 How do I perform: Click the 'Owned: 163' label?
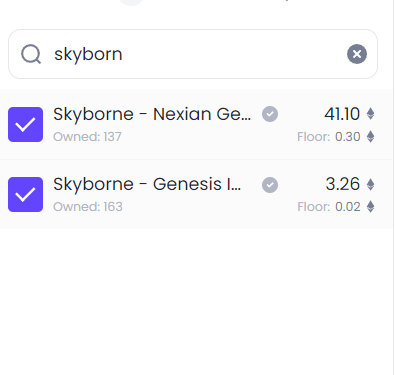click(x=88, y=207)
